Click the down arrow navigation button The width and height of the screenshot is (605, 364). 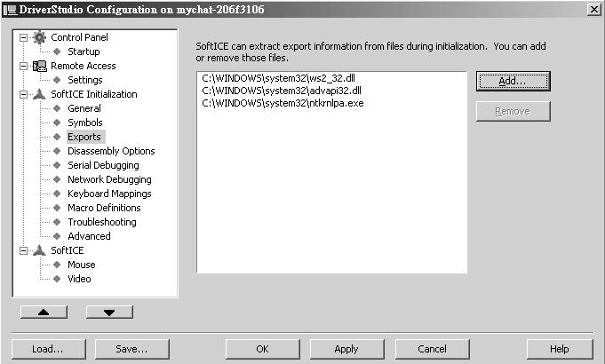109,312
